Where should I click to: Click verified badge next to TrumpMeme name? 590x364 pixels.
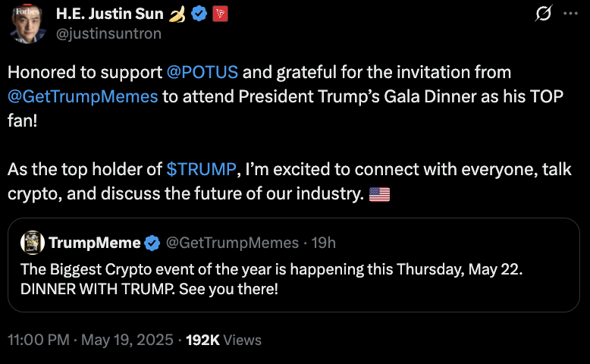click(152, 243)
